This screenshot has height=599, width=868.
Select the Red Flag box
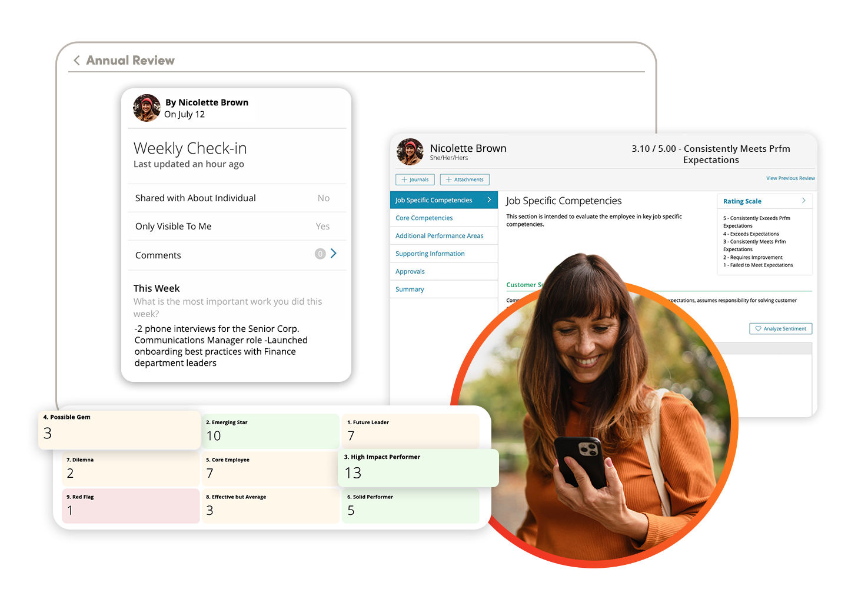(131, 506)
